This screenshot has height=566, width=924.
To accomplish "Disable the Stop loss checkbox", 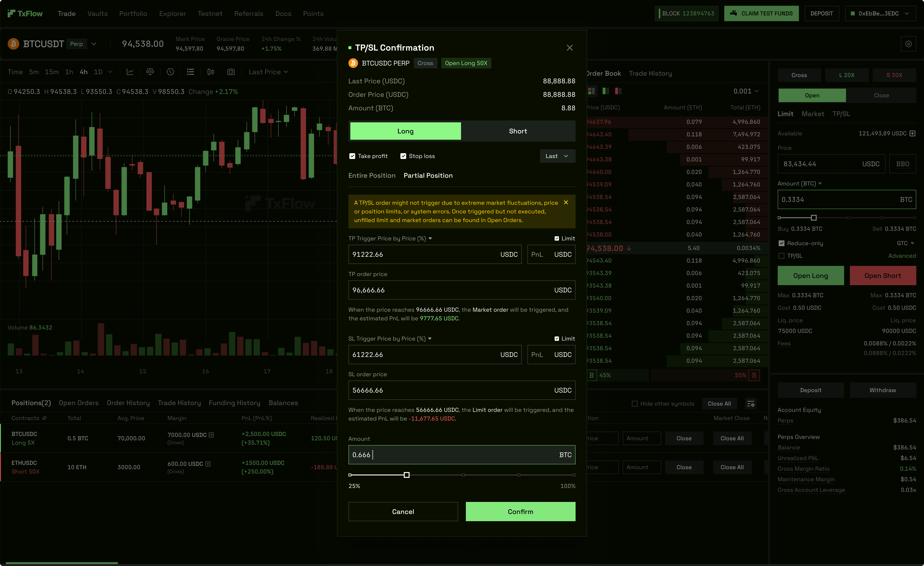I will pos(403,156).
